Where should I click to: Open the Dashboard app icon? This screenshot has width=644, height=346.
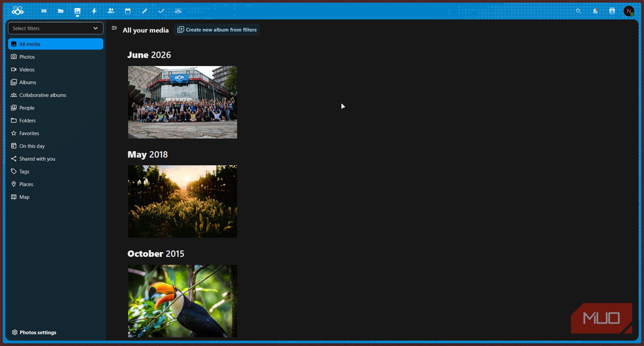(x=44, y=11)
